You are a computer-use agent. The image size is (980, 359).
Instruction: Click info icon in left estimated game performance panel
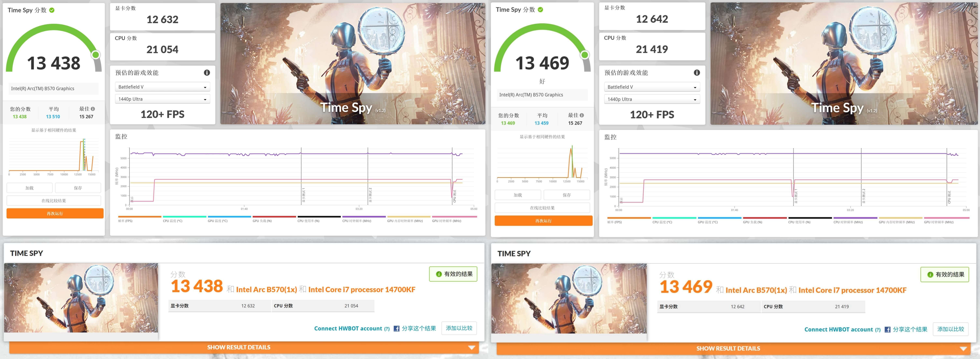click(207, 73)
